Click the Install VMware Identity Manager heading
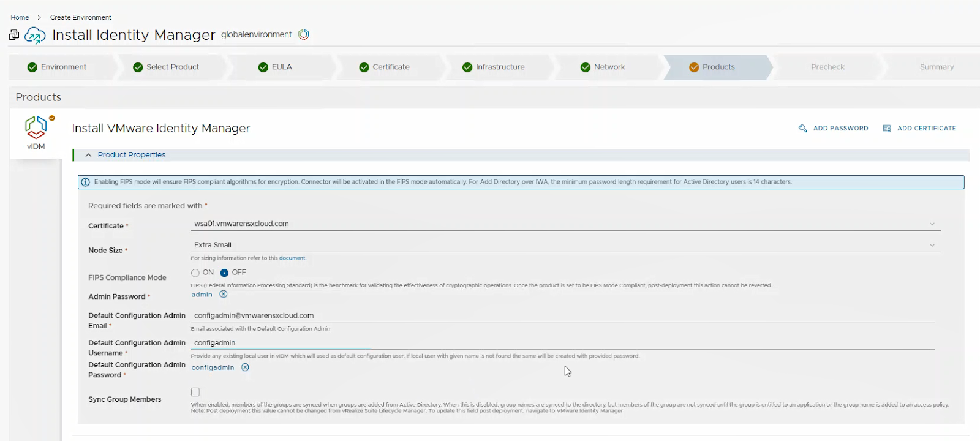Screen dimensions: 980x441 point(161,129)
